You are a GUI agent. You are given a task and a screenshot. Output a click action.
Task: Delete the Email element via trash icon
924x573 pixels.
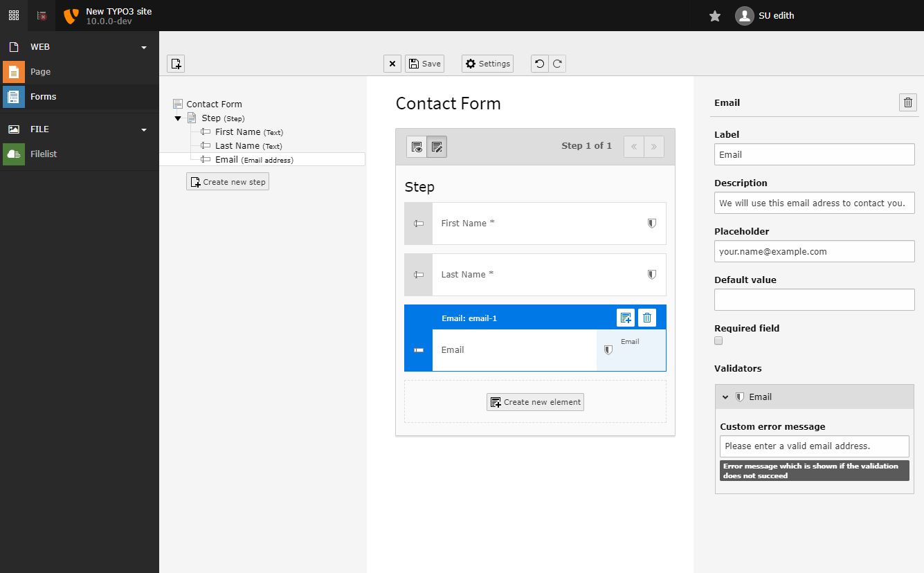646,317
